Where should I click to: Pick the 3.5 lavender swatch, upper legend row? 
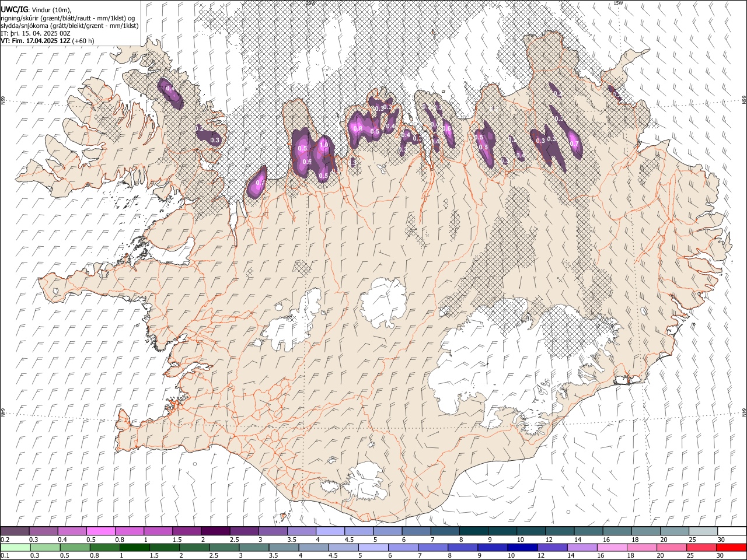tap(302, 531)
